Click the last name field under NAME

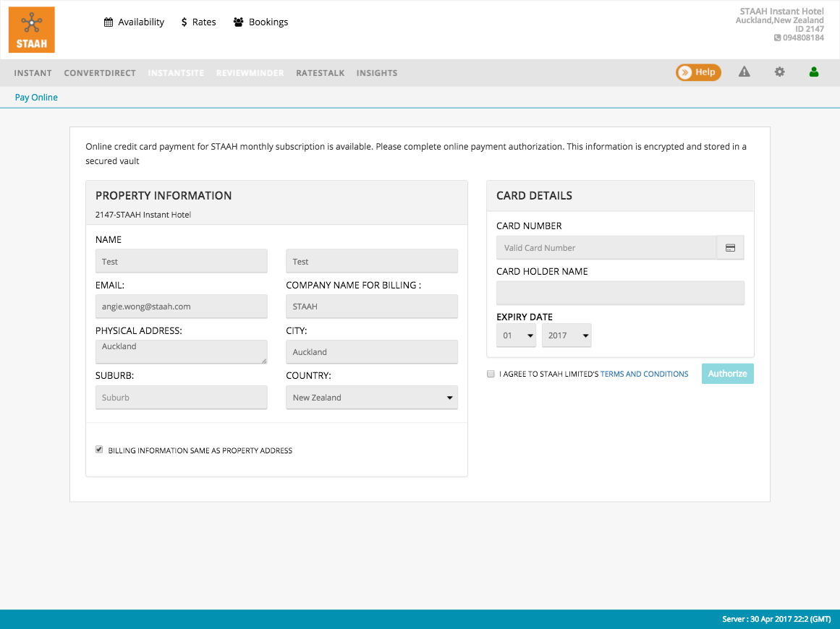[x=372, y=261]
